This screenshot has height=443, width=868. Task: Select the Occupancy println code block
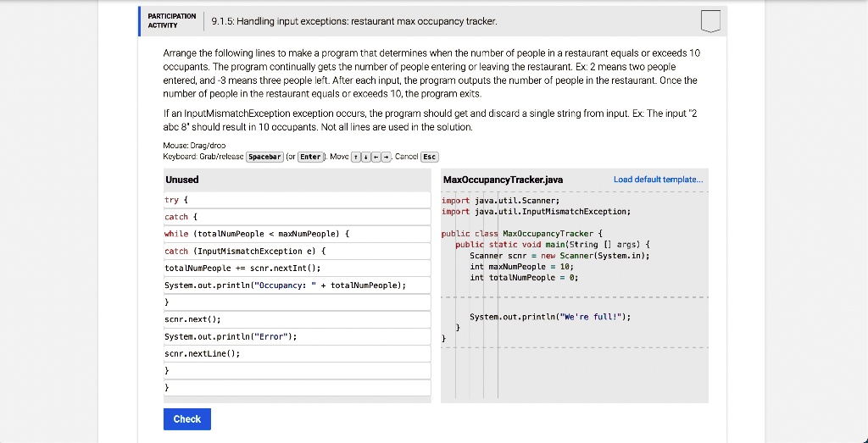(297, 285)
